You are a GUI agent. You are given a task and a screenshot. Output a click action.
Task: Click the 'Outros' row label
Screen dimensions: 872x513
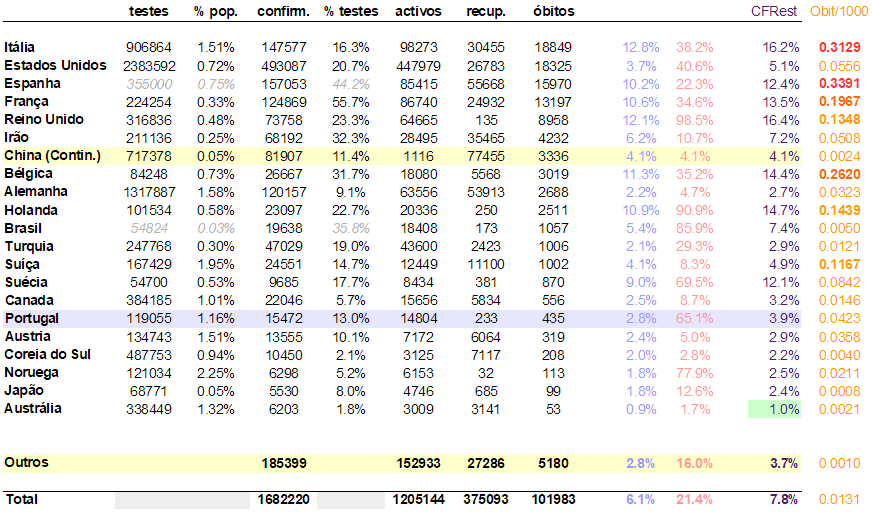(x=26, y=462)
